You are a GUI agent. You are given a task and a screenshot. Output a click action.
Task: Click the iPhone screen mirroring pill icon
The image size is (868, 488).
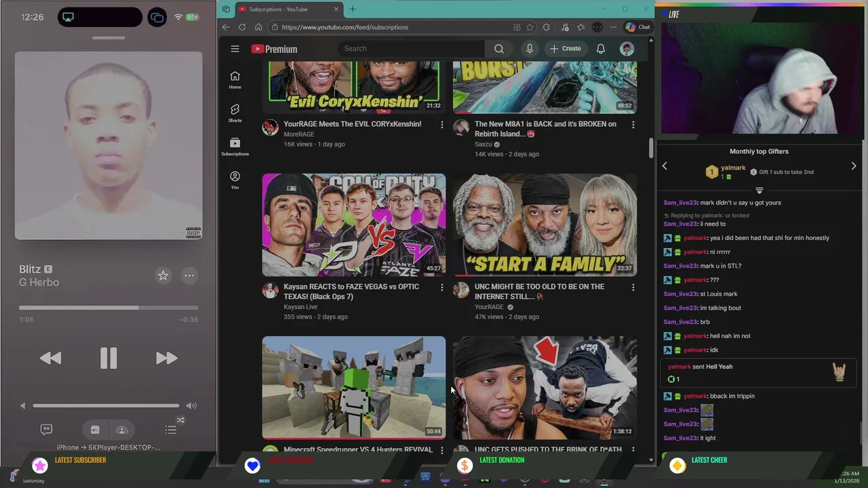coord(68,17)
